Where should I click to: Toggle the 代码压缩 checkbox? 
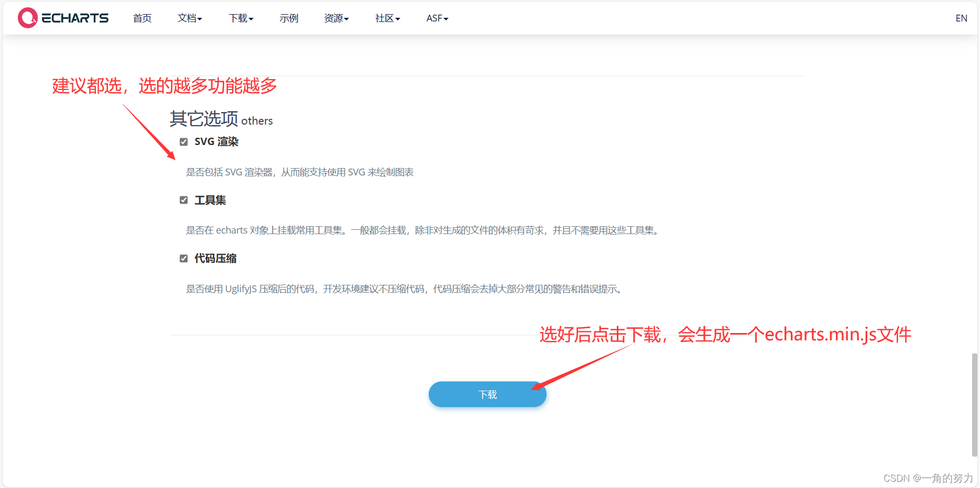click(x=183, y=258)
